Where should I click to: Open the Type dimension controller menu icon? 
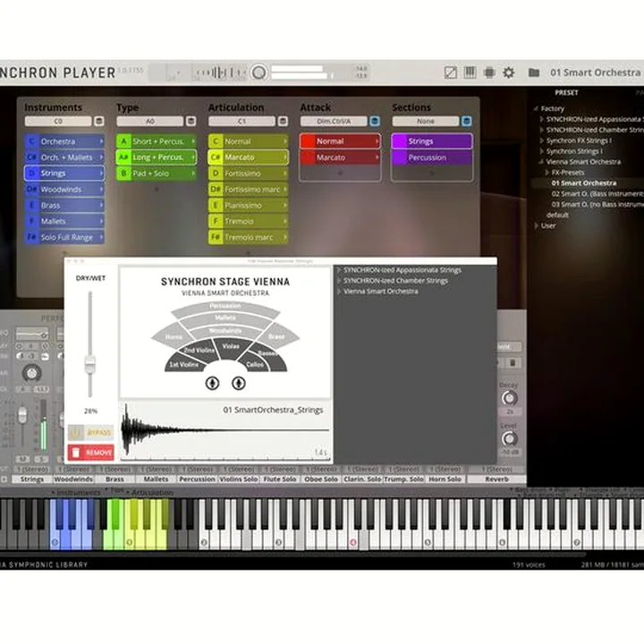[x=191, y=121]
